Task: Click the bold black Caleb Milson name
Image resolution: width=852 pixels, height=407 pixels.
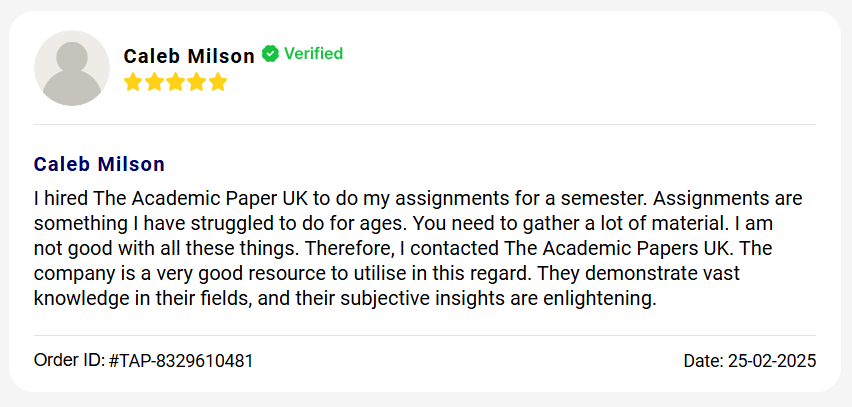Action: tap(189, 57)
